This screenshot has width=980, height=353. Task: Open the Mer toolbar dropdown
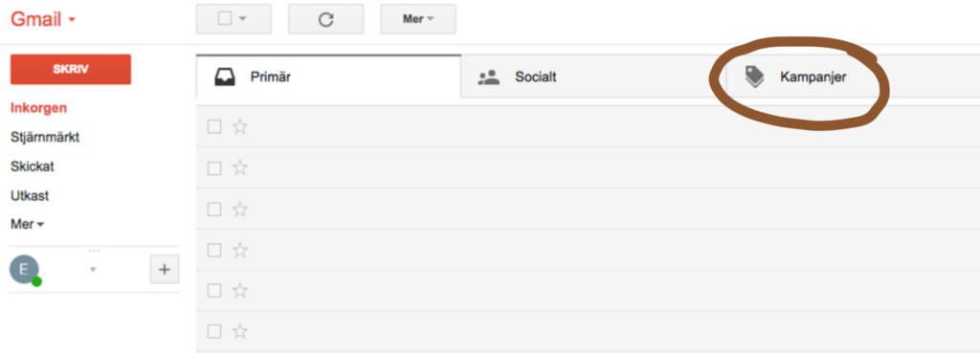418,19
